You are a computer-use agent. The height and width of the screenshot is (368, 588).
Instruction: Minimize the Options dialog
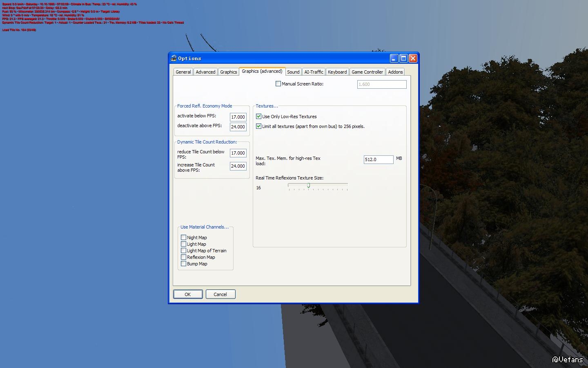[x=394, y=58]
